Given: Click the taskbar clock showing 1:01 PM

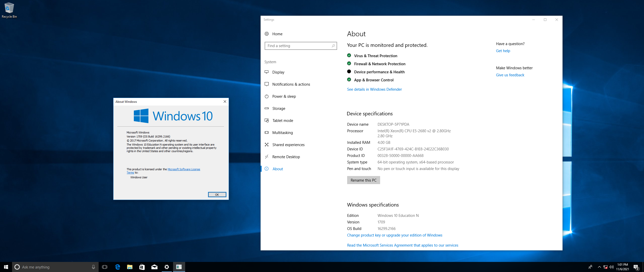Looking at the screenshot, I should coord(622,267).
